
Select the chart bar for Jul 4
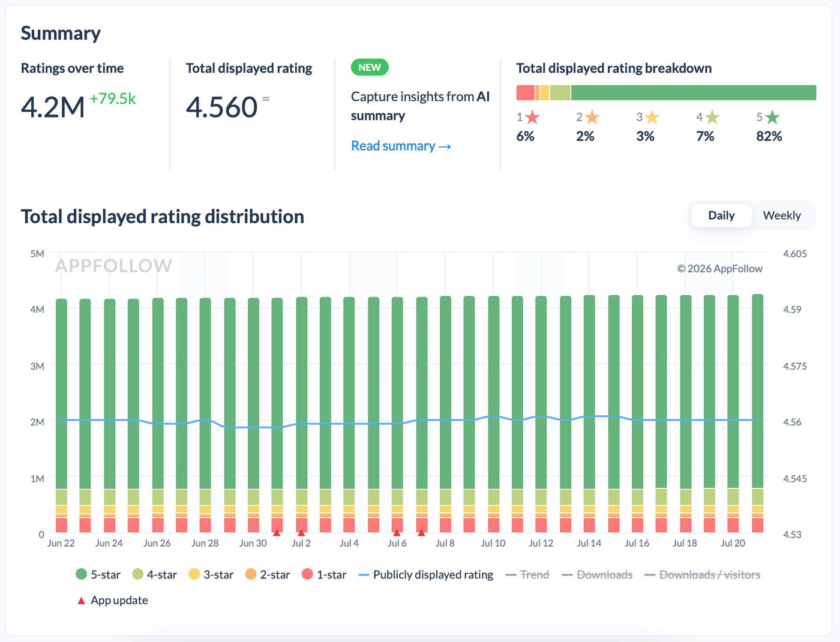pos(349,415)
